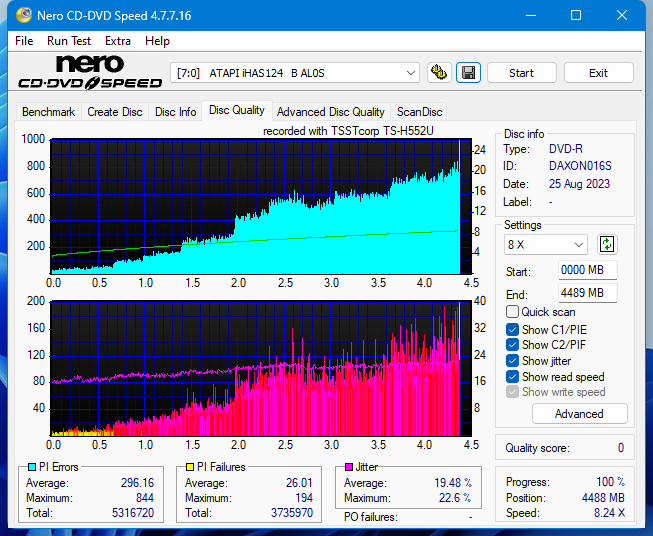Click the green refresh speed icon
This screenshot has width=653, height=536.
pyautogui.click(x=607, y=244)
